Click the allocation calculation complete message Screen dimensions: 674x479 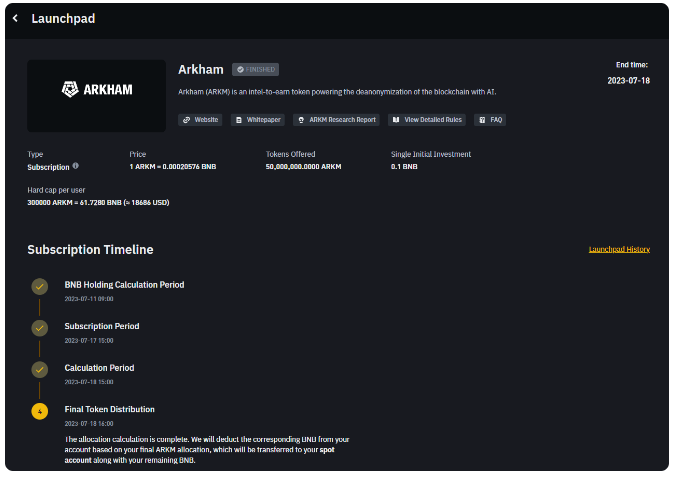[207, 450]
